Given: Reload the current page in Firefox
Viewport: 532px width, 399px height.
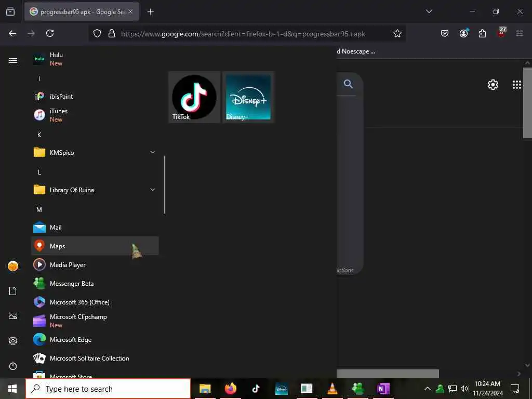Looking at the screenshot, I should pyautogui.click(x=50, y=33).
